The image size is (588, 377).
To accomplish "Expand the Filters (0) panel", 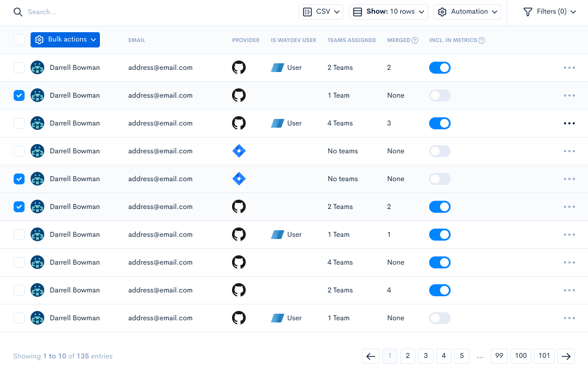I will pos(549,11).
